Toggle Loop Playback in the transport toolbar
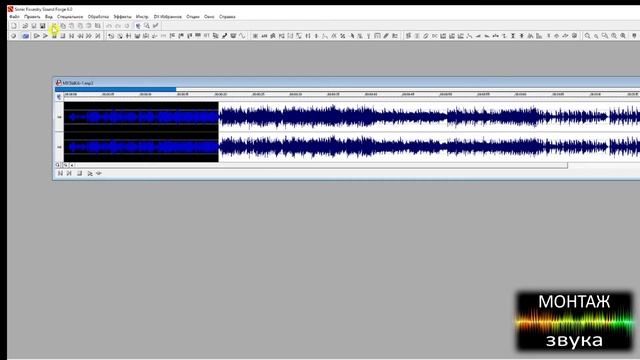Screen dimensions: 640x360 [x=25, y=36]
